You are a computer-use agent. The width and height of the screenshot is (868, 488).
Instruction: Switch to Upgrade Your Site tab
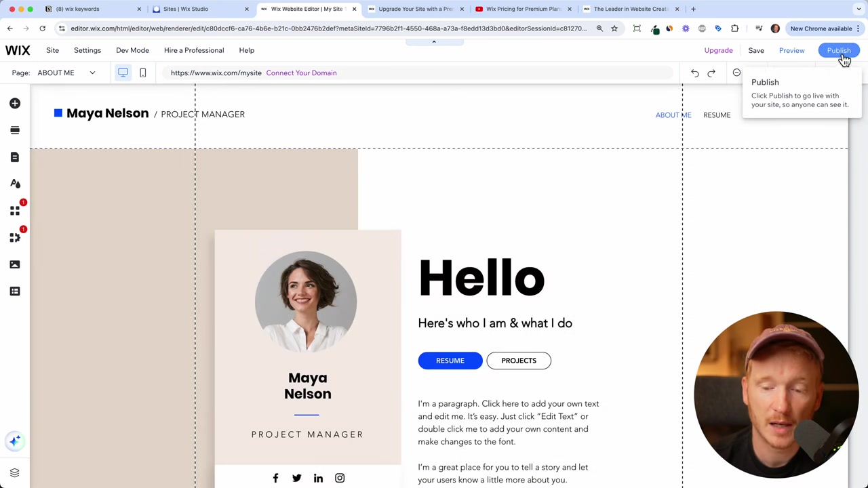416,9
